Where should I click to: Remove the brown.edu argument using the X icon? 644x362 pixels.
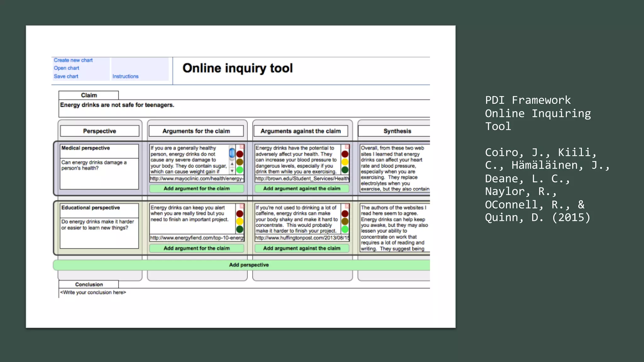[x=347, y=147]
